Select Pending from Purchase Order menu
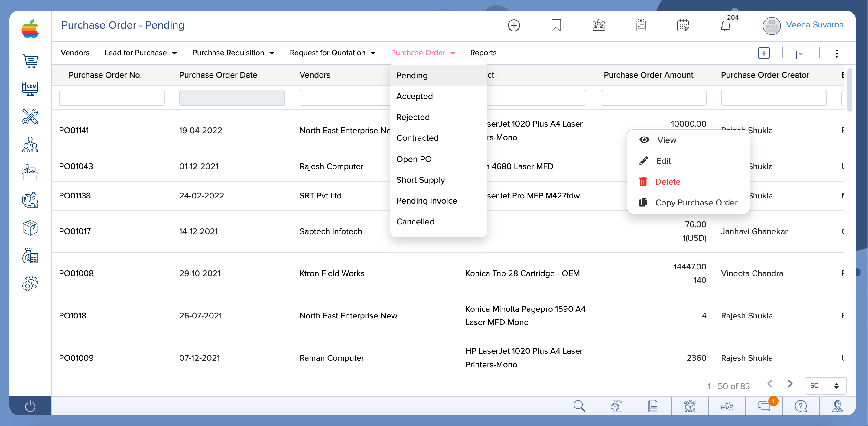Screen dimensions: 868x426 [x=438, y=76]
